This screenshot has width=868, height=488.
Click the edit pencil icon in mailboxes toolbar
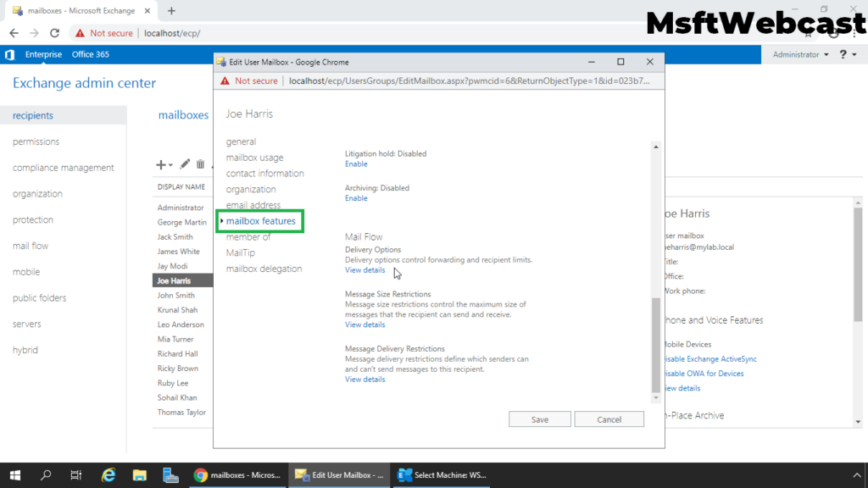point(185,164)
